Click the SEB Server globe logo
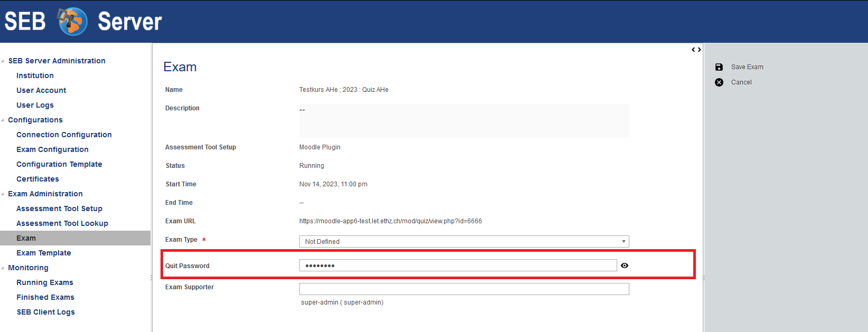This screenshot has width=868, height=332. point(72,22)
